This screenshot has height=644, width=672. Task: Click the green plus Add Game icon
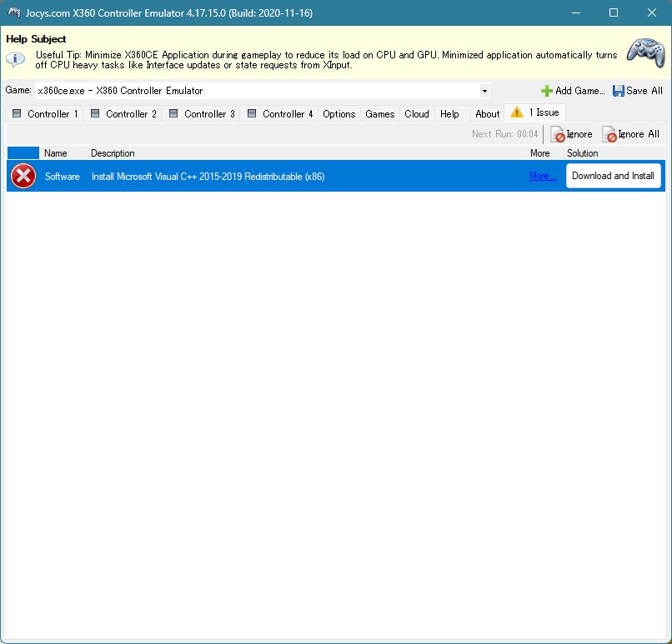point(547,91)
